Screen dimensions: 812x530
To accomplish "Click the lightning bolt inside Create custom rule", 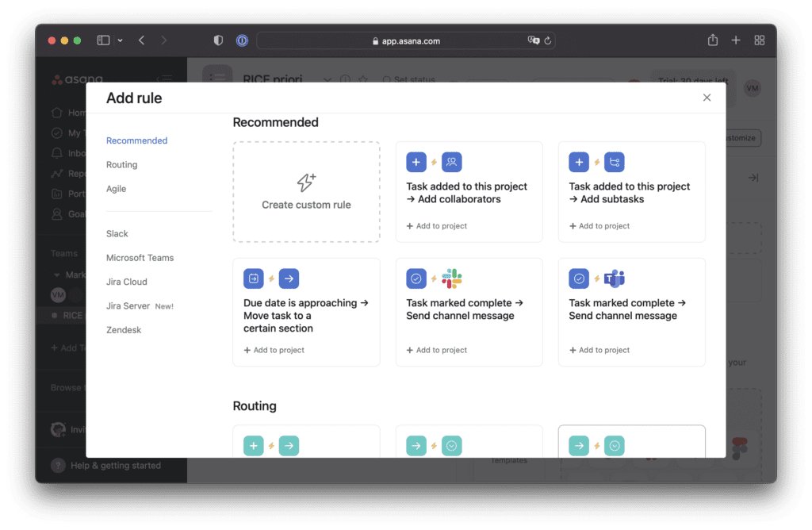I will coord(306,182).
